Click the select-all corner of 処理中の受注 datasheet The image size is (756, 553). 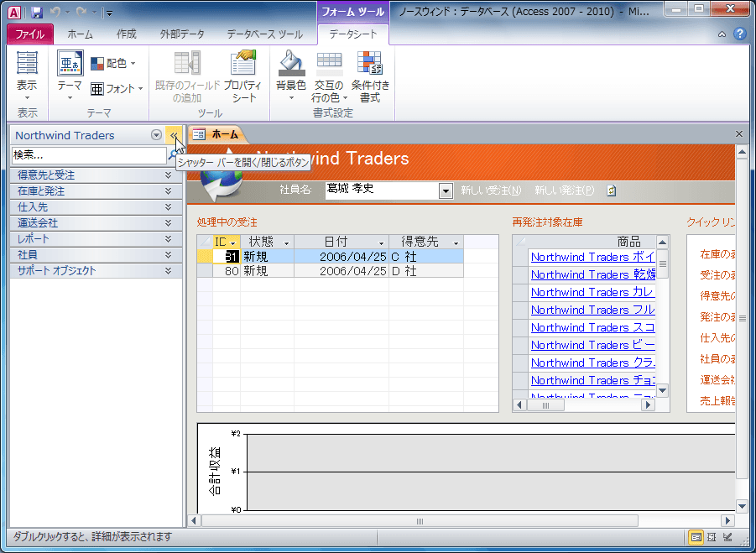tap(205, 242)
